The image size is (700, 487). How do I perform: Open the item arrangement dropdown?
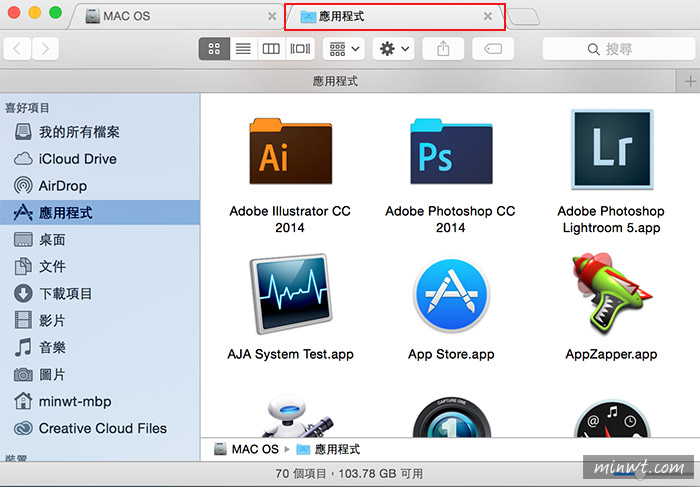click(344, 49)
